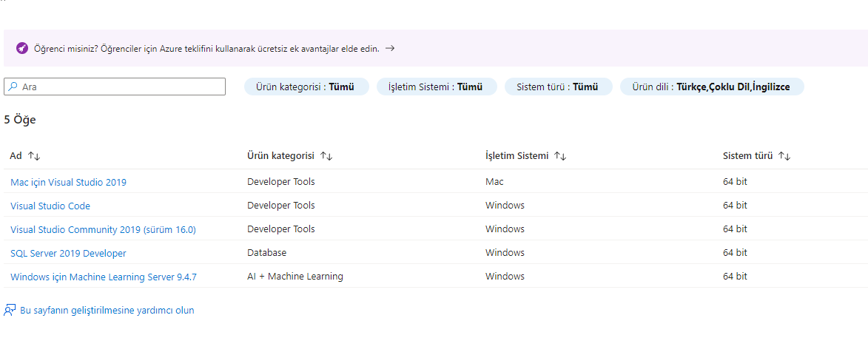Sort by Ürün kategorisi column arrows
Screen dimensions: 868x355
click(x=326, y=157)
